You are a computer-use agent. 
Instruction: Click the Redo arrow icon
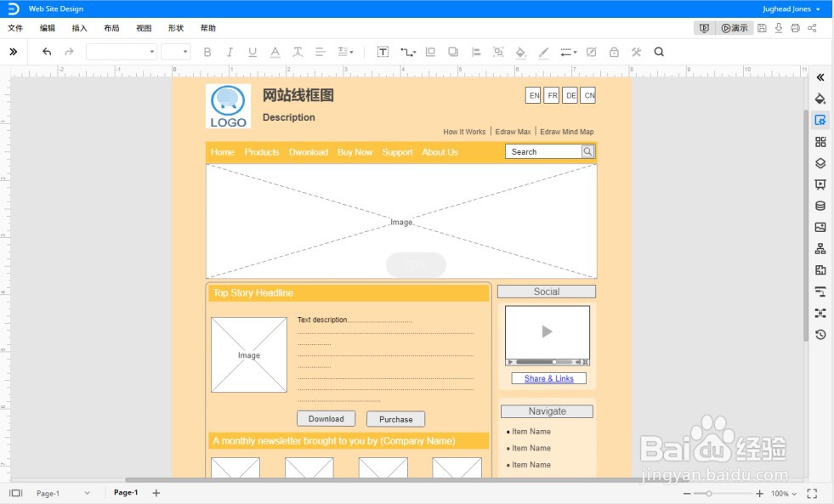click(69, 52)
